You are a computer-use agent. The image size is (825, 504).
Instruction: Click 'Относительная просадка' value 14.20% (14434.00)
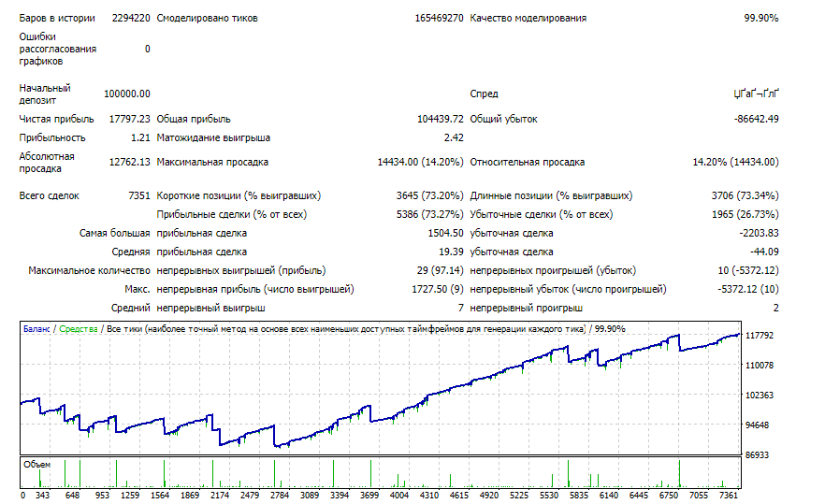tap(735, 162)
